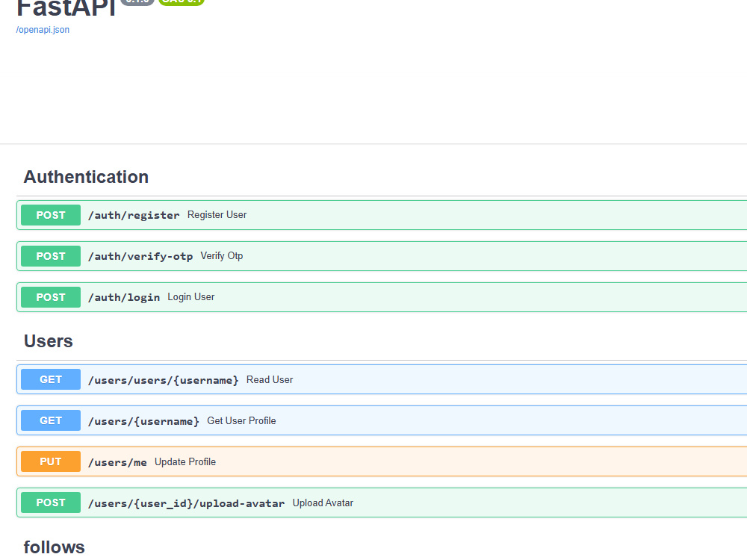Click the Update Profile description

[x=185, y=461]
